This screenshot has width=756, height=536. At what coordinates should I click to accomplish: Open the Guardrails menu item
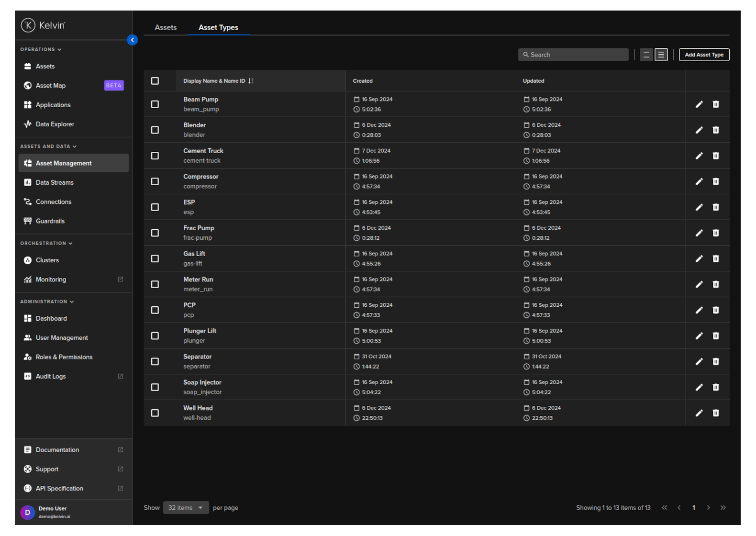coord(50,221)
